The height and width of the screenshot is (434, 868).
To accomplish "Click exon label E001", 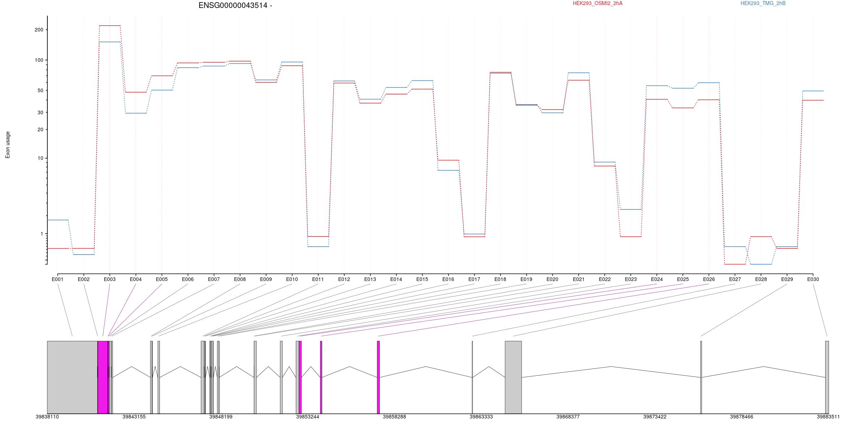I will point(58,279).
